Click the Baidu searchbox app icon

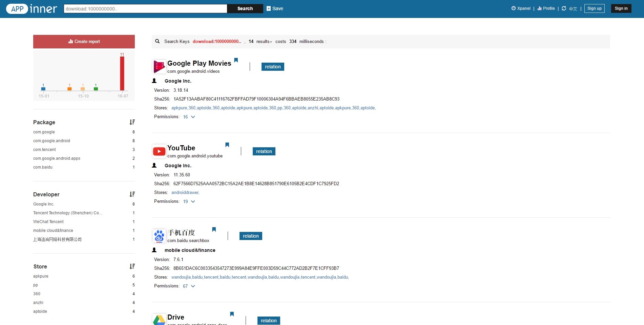coord(159,236)
